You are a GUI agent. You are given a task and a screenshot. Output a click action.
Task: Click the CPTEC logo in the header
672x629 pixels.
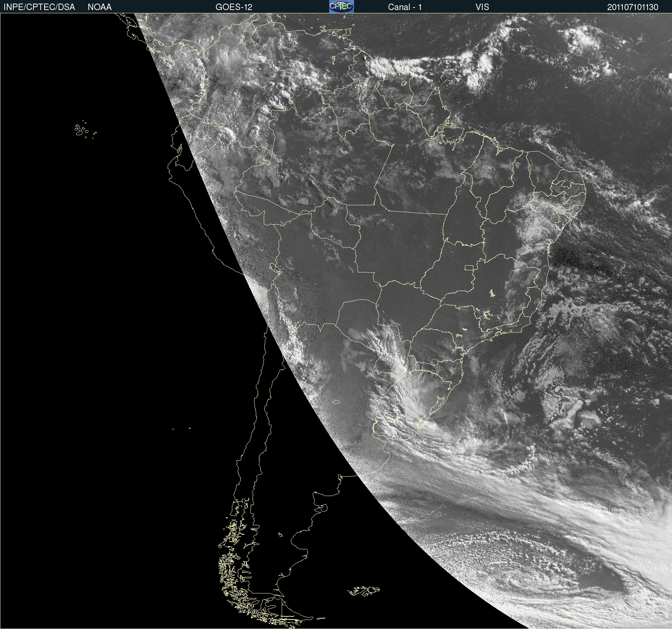pos(341,6)
